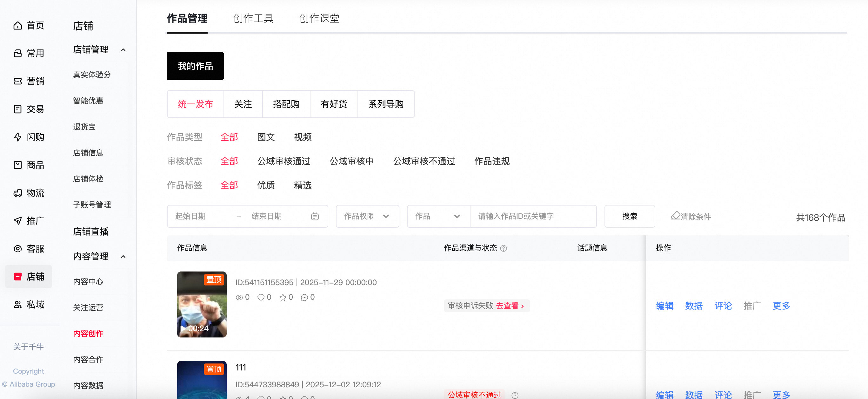Open 交易 transactions icon
868x399 pixels.
click(17, 109)
